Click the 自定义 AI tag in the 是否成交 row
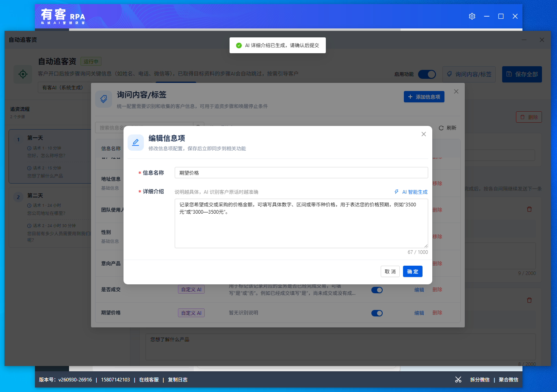Screen dimensions: 557x392 [x=191, y=290]
